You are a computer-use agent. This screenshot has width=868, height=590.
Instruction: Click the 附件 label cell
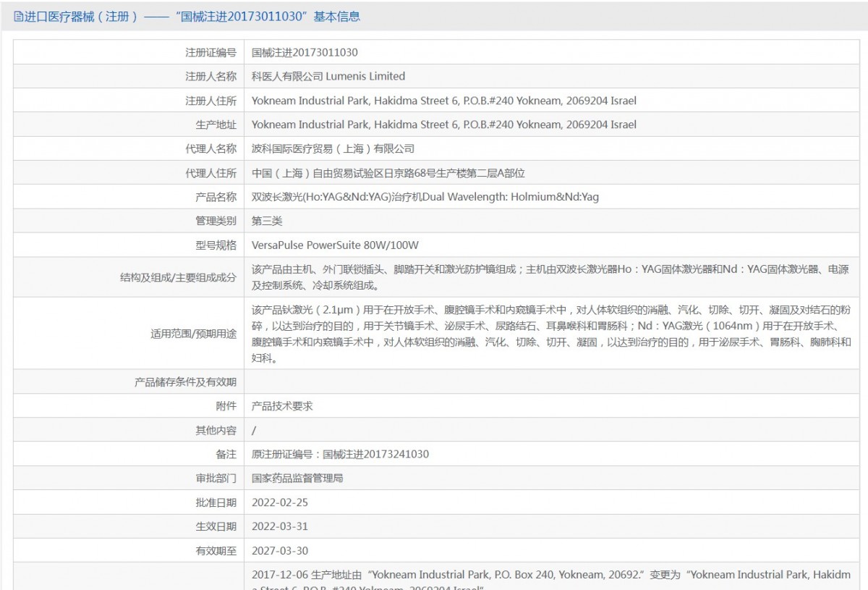coord(129,406)
